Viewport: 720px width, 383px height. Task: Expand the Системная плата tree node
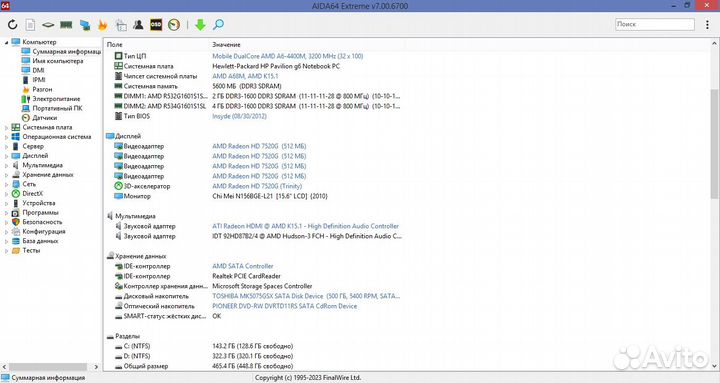point(6,128)
